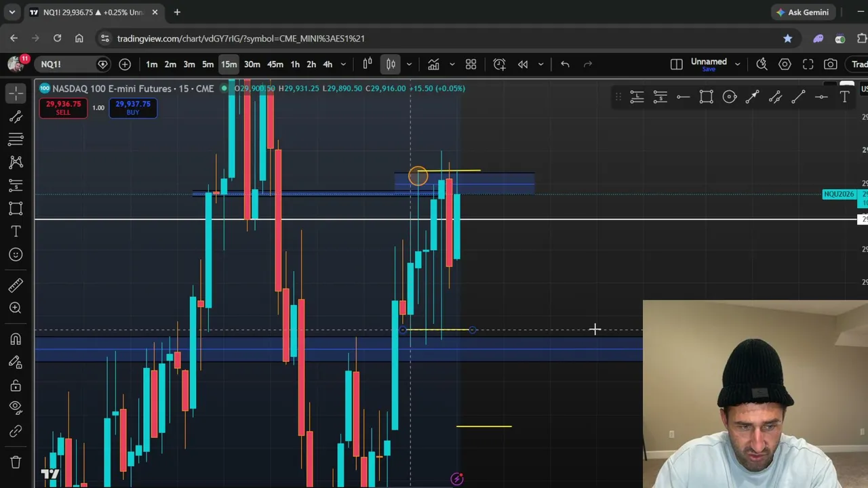Click the order quantity 1.00 field
Screen dimensions: 868x488
pyautogui.click(x=98, y=108)
